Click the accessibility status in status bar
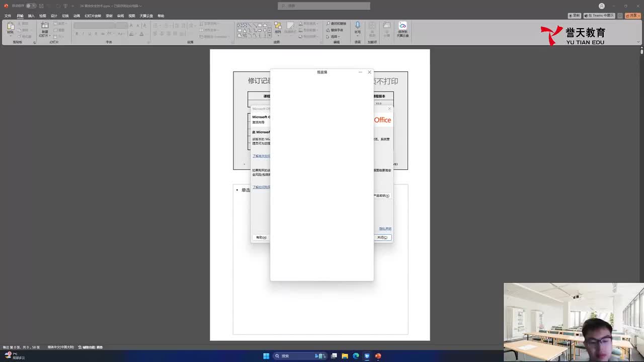The image size is (644, 362). (91, 347)
